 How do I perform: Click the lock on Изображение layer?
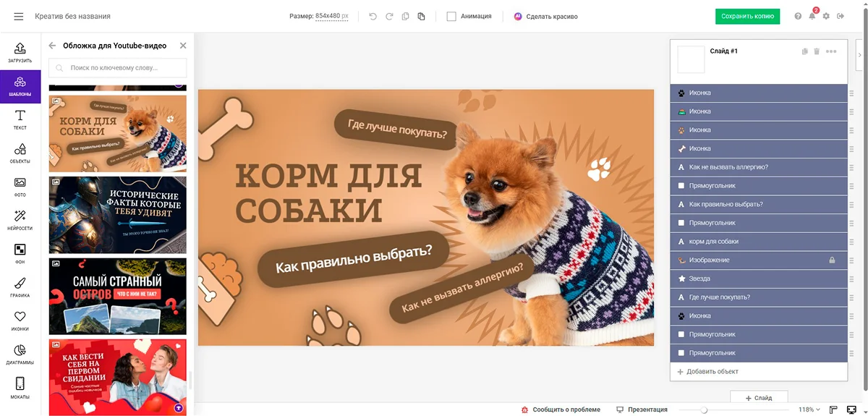[x=832, y=260]
